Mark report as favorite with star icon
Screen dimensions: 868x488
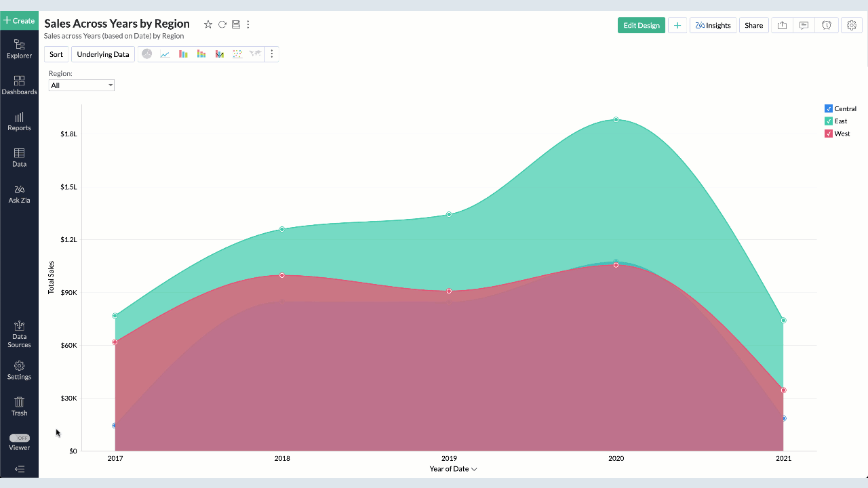point(208,24)
